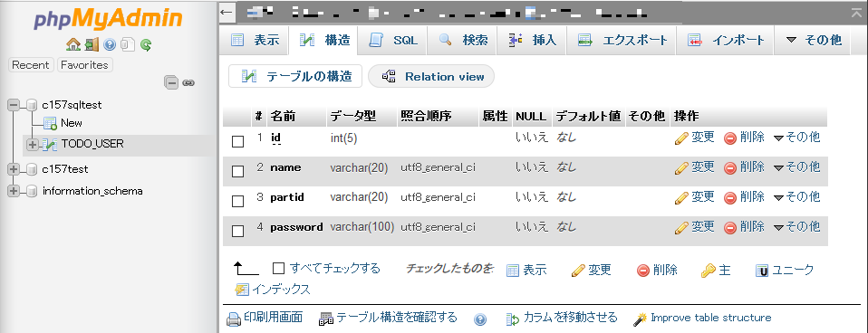Click the Recent button
868x333 pixels.
pos(31,65)
